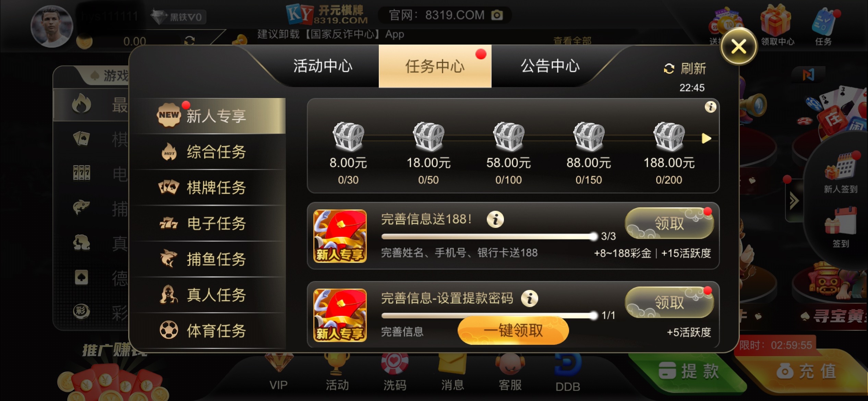
Task: Switch to 活动中心 tab
Action: coord(323,66)
